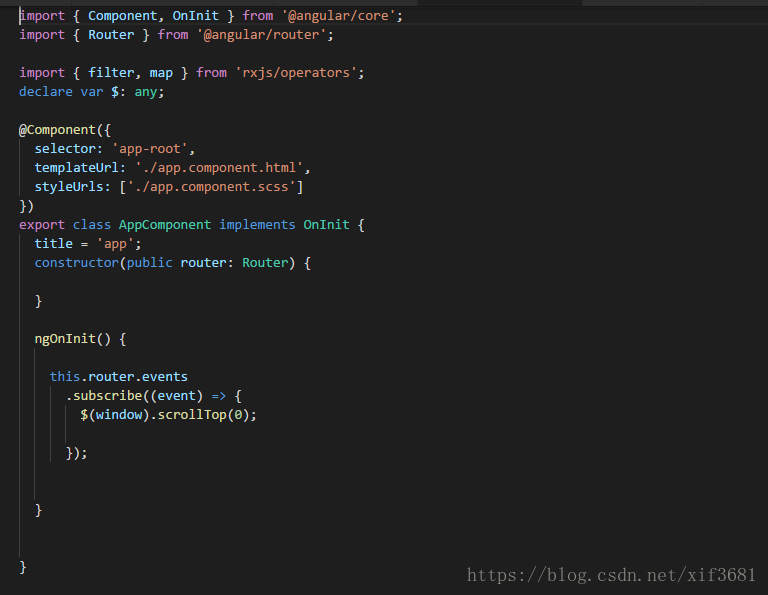Click the '@angular/core' import string
This screenshot has width=768, height=595.
coord(338,16)
